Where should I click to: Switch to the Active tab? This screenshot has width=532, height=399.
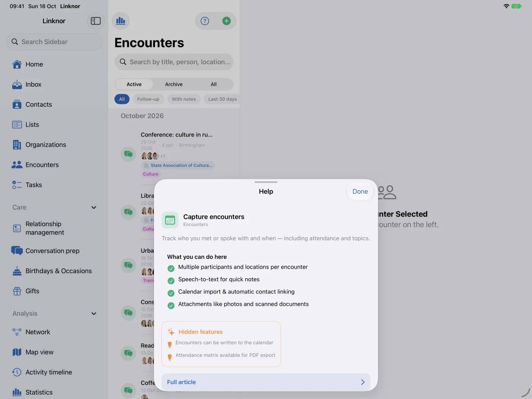tap(134, 84)
